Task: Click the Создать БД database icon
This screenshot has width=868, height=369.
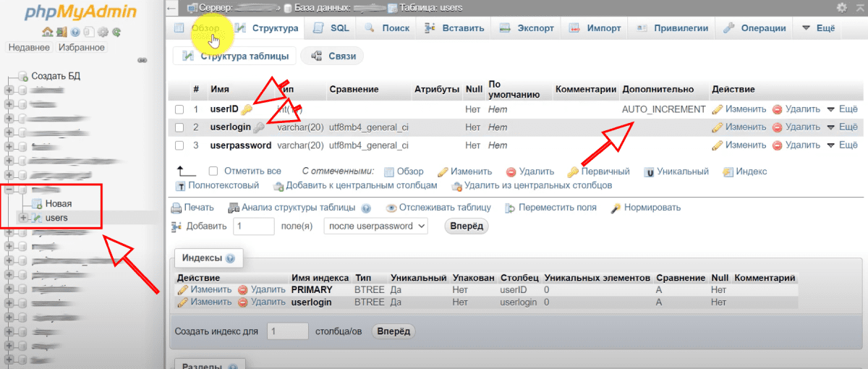Action: pos(23,76)
